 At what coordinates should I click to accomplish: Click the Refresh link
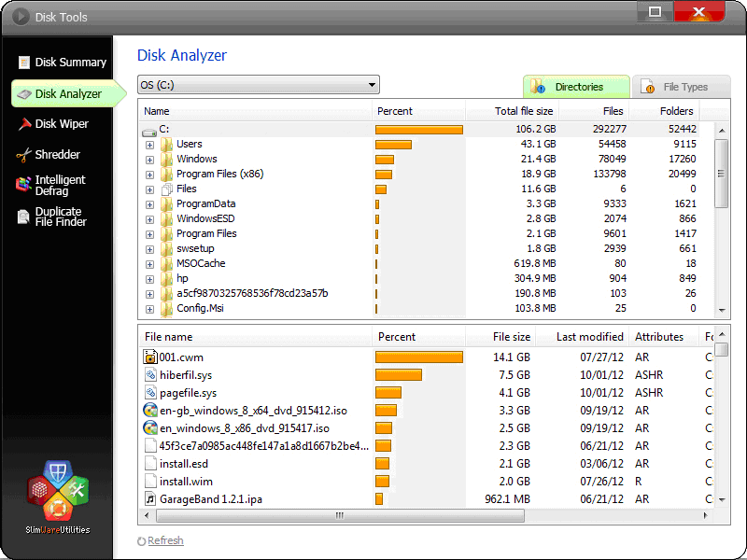[165, 540]
